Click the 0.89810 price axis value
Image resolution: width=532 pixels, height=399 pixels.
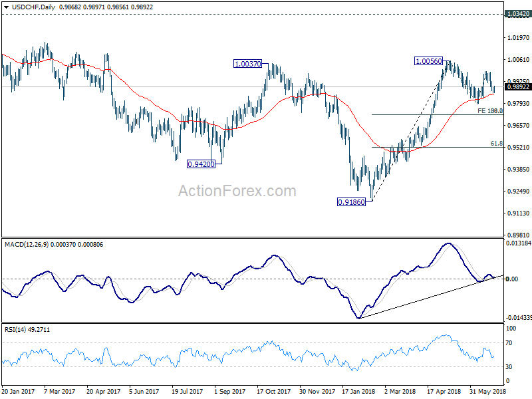point(518,235)
